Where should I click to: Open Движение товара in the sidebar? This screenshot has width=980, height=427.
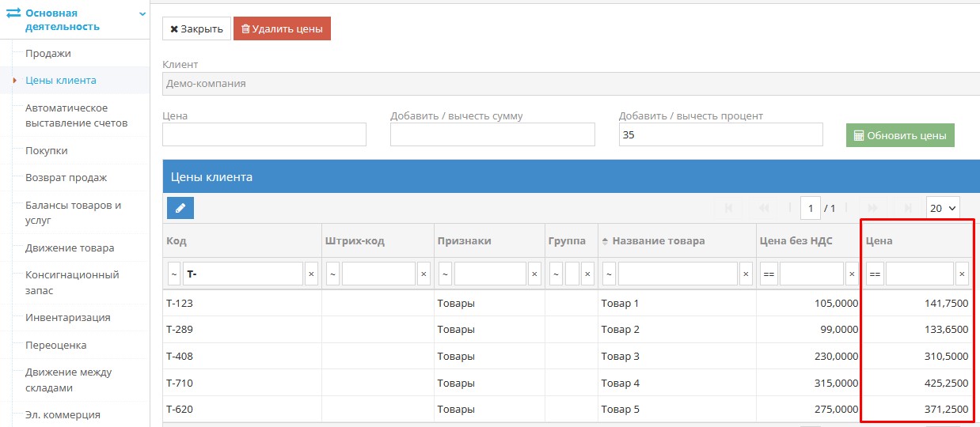pos(70,248)
